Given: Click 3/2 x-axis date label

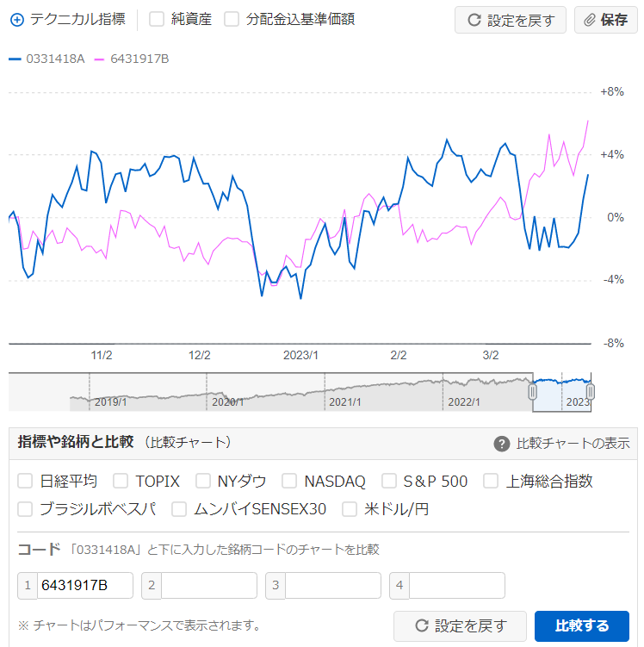Looking at the screenshot, I should point(491,355).
